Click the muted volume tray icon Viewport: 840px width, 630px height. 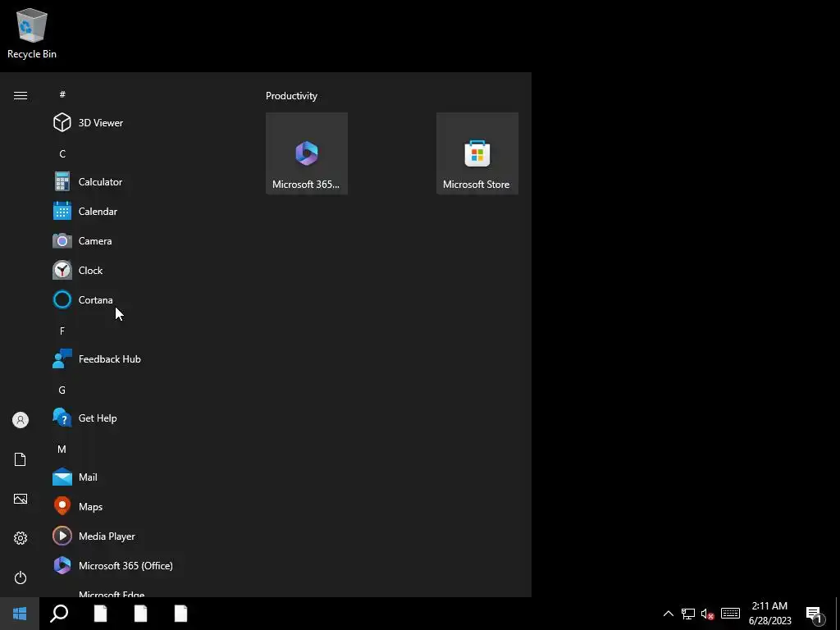click(708, 614)
